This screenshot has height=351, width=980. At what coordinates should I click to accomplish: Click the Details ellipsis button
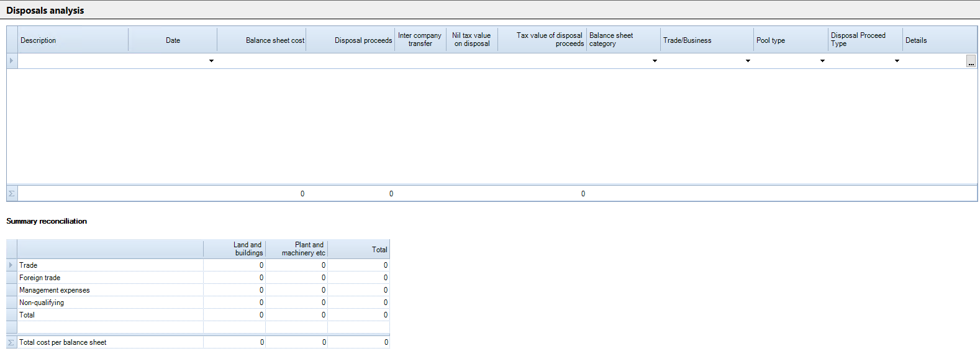[x=971, y=62]
